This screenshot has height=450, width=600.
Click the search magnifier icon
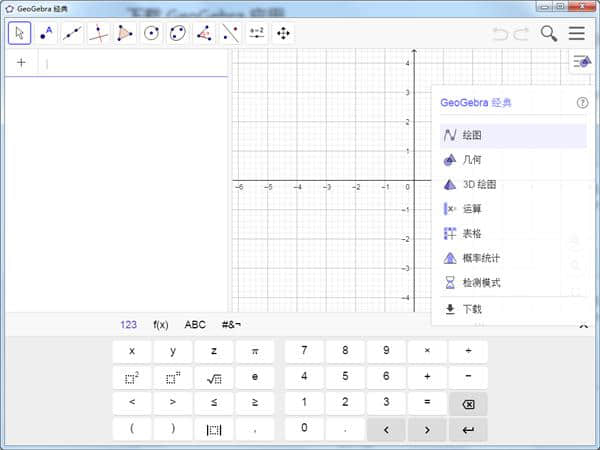549,33
